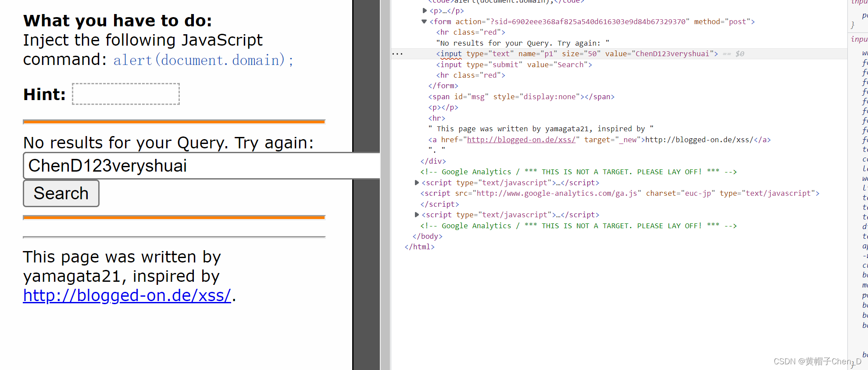Select the input type submit node
The image size is (868, 370).
[514, 65]
